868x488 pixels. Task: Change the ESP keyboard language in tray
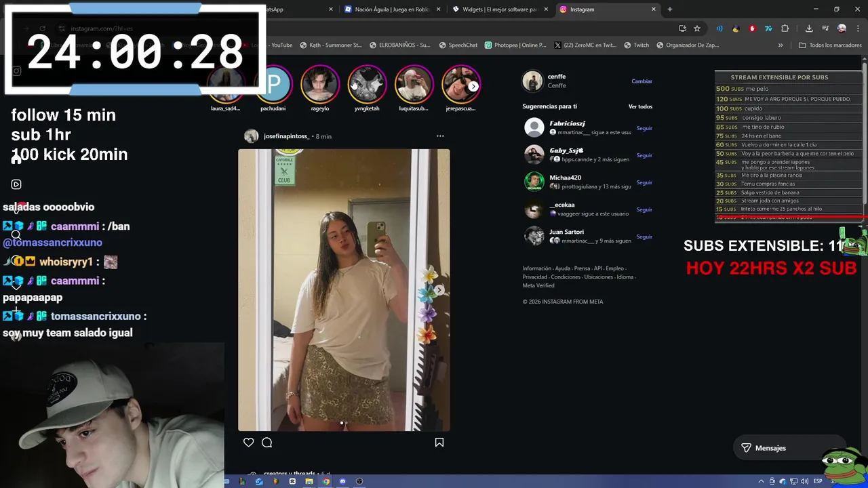pos(818,481)
